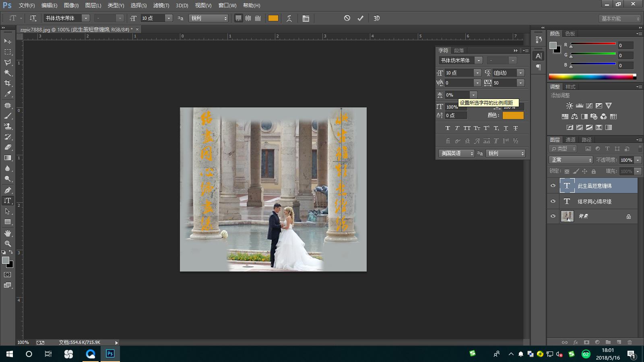
Task: Toggle background layer visibility
Action: pyautogui.click(x=553, y=216)
